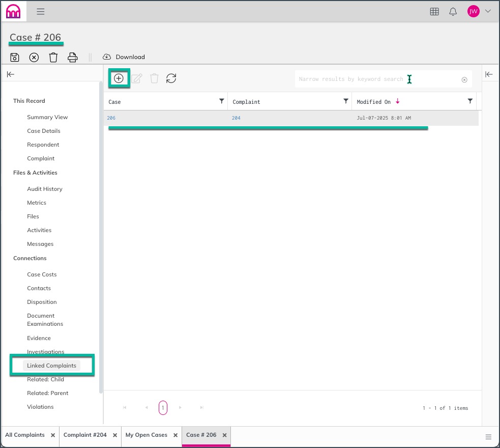Open case link 206
Viewport: 500px width, 448px height.
(111, 118)
